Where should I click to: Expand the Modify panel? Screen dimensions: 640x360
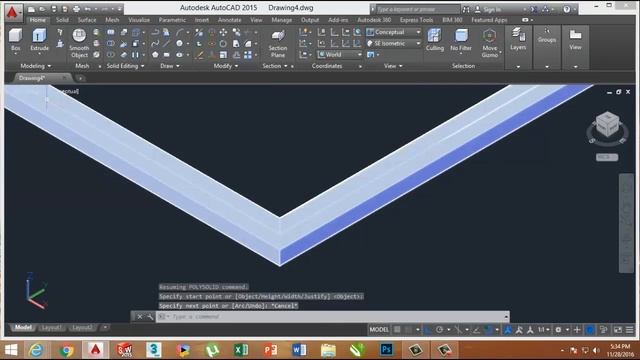[x=226, y=66]
